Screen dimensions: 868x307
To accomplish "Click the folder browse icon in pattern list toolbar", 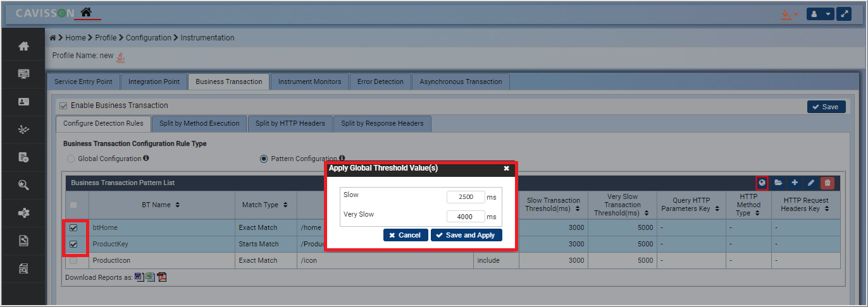I will tap(778, 183).
